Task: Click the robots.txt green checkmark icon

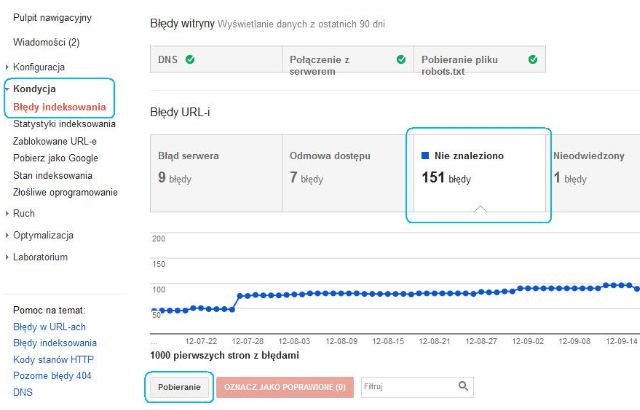Action: [x=533, y=59]
